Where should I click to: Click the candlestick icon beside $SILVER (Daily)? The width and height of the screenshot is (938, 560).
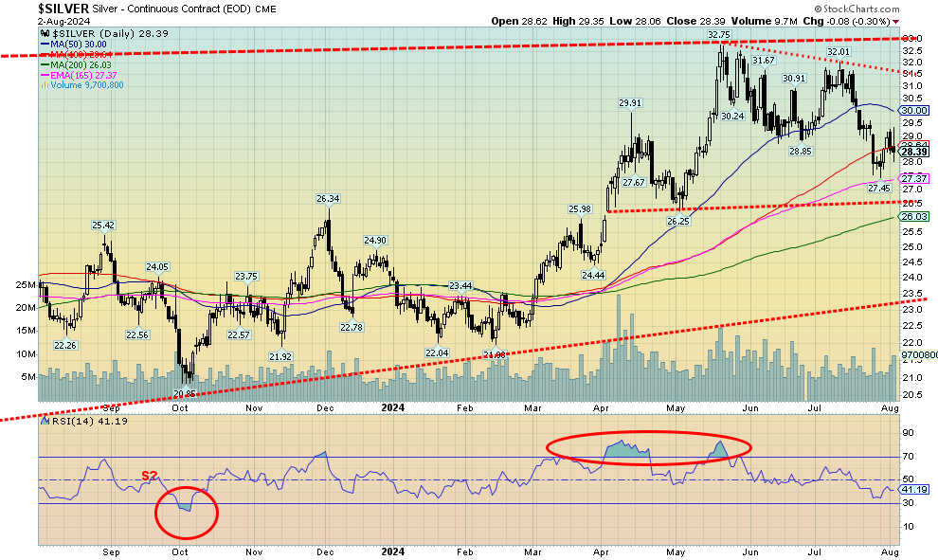44,34
